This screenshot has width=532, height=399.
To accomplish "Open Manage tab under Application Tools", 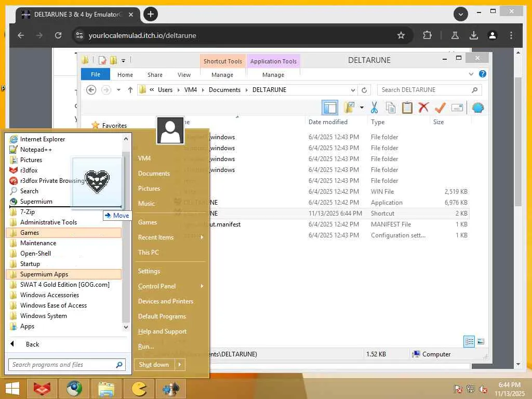I will tap(273, 75).
